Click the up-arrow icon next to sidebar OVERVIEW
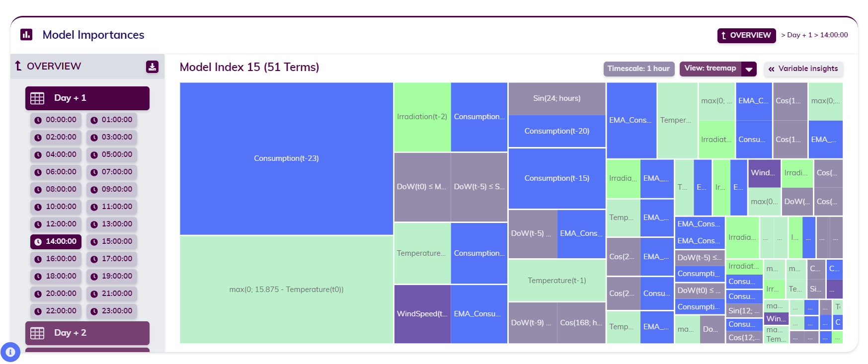The image size is (868, 364). (18, 66)
